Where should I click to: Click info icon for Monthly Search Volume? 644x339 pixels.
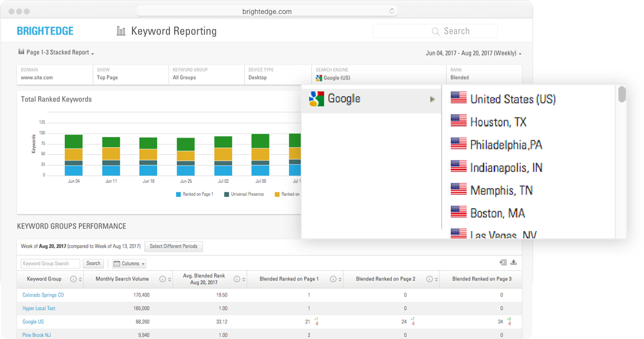(162, 279)
